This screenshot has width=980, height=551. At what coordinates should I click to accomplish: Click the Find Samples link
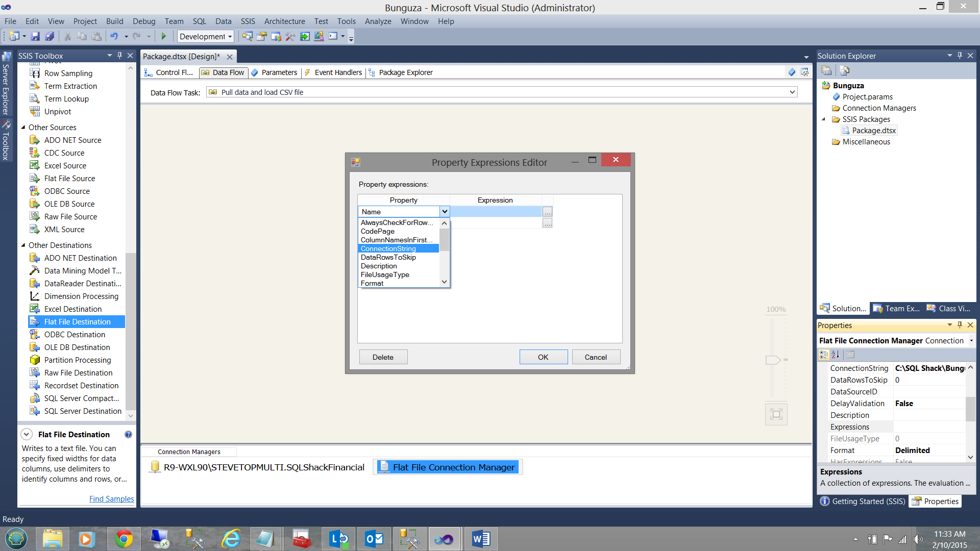[x=111, y=499]
